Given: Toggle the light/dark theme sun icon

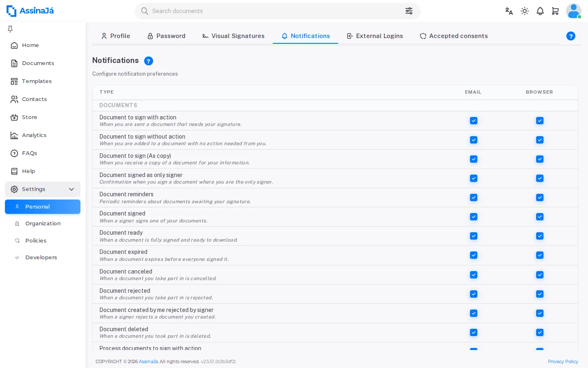Looking at the screenshot, I should point(525,11).
